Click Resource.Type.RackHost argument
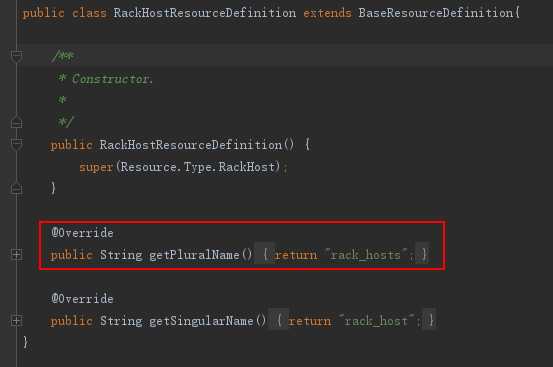This screenshot has width=553, height=367. click(198, 167)
